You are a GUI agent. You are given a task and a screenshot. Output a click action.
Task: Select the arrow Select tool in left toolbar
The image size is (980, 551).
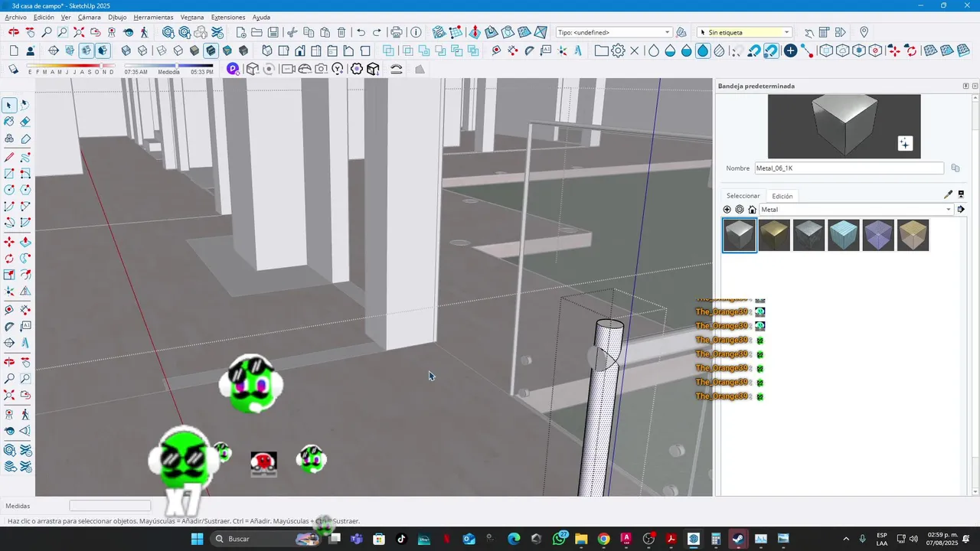[x=9, y=105]
